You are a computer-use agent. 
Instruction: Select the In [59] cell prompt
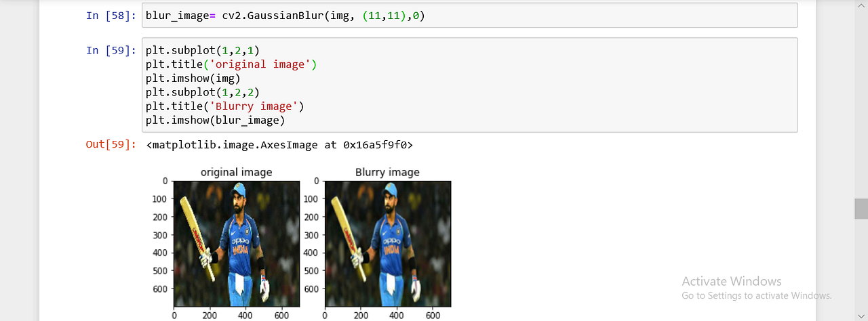111,50
